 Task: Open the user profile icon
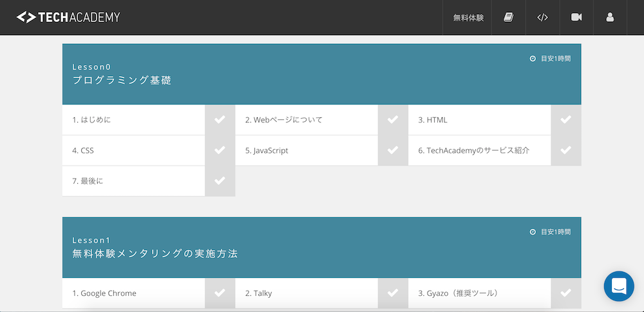[610, 17]
